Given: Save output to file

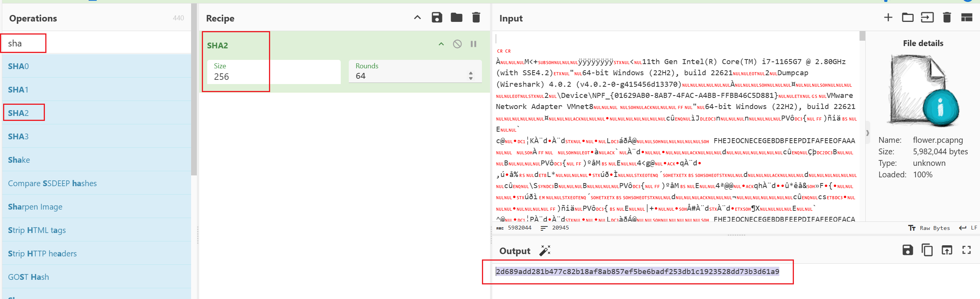Looking at the screenshot, I should [907, 250].
